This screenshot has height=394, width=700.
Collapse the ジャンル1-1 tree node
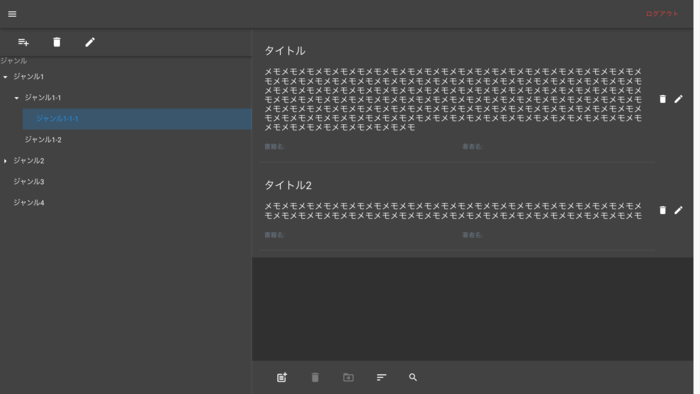[17, 98]
